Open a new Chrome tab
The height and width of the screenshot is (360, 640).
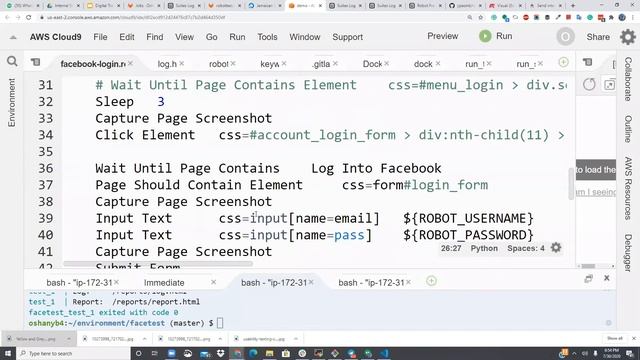[x=573, y=6]
